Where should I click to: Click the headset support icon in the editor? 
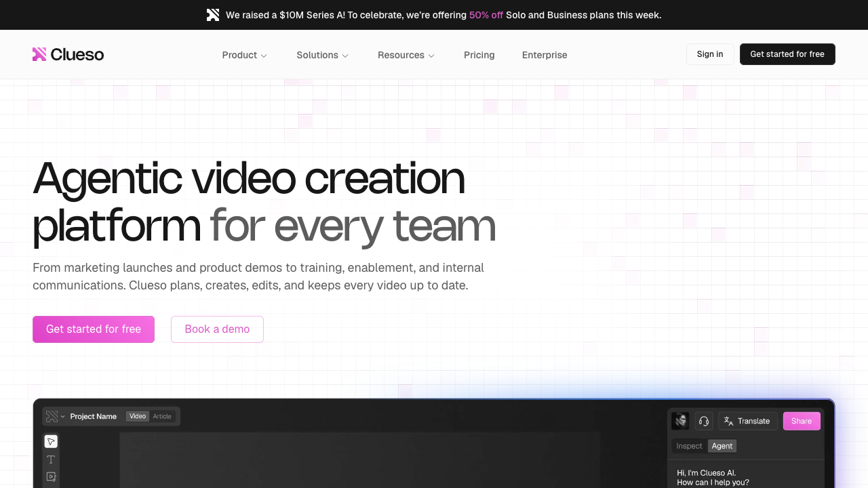pyautogui.click(x=704, y=421)
